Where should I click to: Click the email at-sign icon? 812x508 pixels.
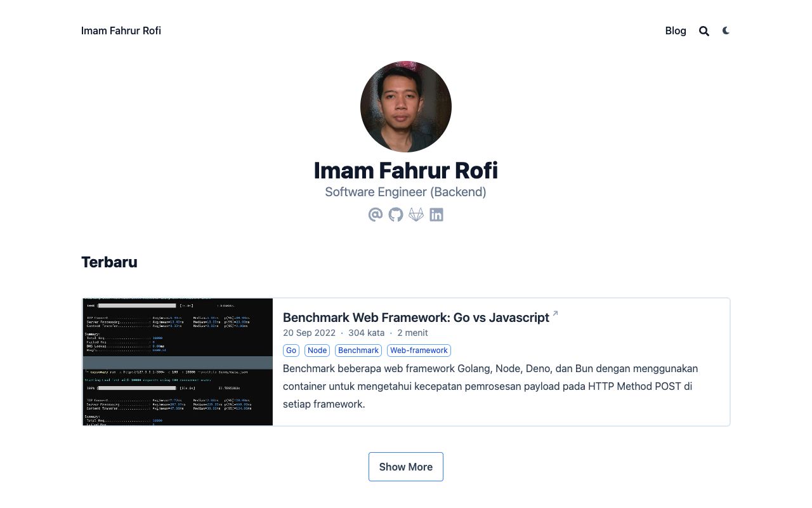click(376, 215)
